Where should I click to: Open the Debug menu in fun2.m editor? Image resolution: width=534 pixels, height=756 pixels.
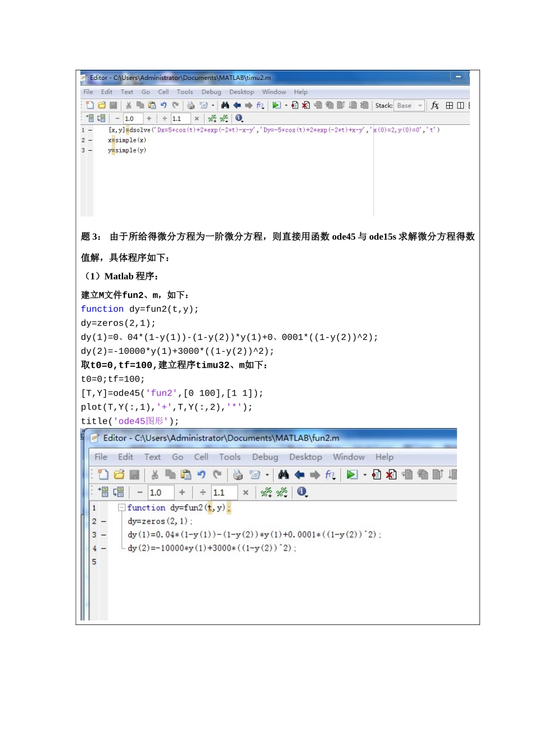(265, 457)
